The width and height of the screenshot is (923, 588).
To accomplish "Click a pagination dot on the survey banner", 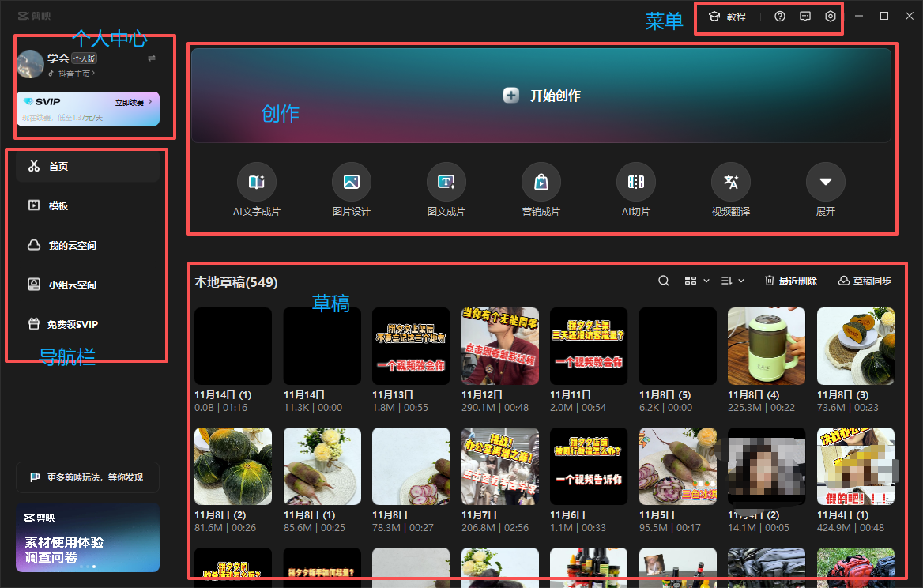I will click(x=93, y=567).
